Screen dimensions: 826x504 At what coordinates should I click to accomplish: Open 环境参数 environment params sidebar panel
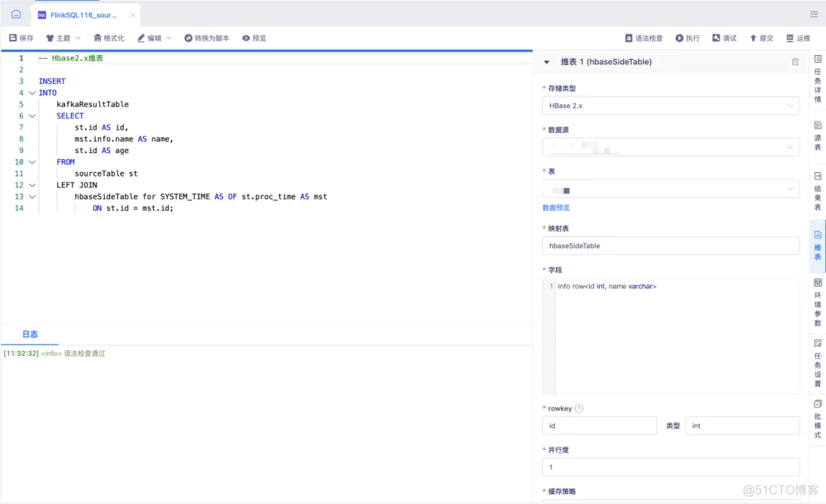pos(818,303)
